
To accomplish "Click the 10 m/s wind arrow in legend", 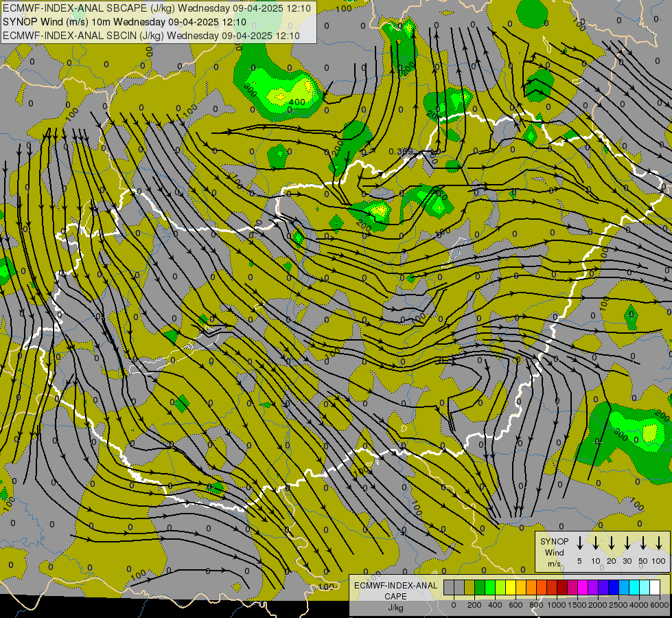I will coord(595,542).
